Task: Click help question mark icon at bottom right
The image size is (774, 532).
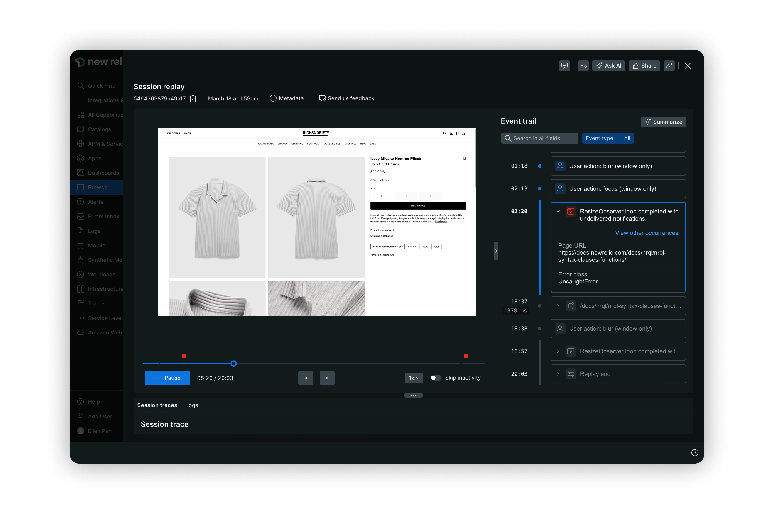Action: (695, 453)
